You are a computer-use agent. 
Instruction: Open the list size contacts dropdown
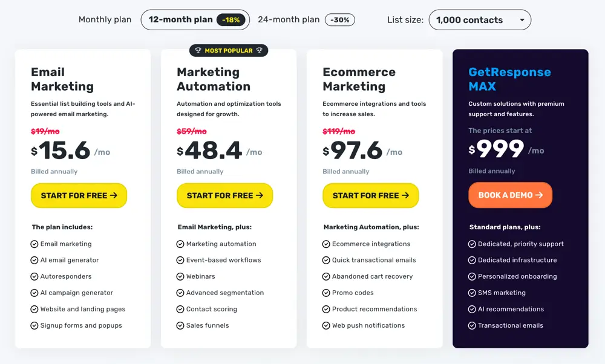[480, 20]
